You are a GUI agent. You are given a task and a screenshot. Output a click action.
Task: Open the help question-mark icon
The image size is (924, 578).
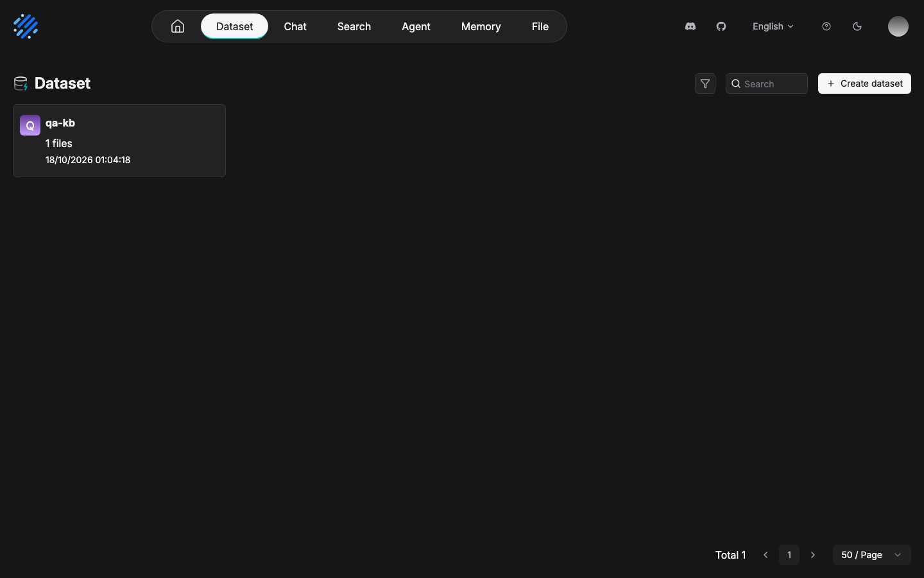coord(826,26)
